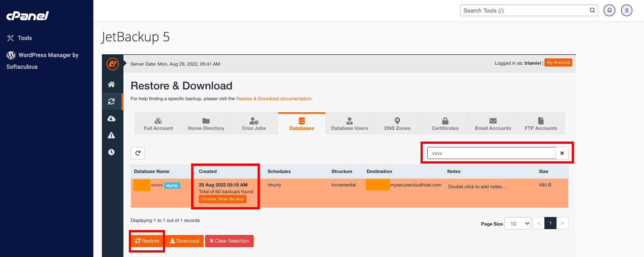Click the refresh list icon button
This screenshot has width=644, height=257.
click(x=138, y=153)
